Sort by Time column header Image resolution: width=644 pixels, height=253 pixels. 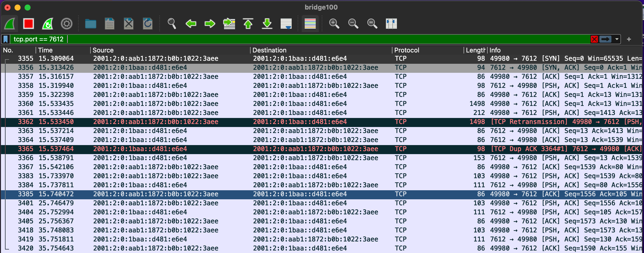pyautogui.click(x=63, y=50)
